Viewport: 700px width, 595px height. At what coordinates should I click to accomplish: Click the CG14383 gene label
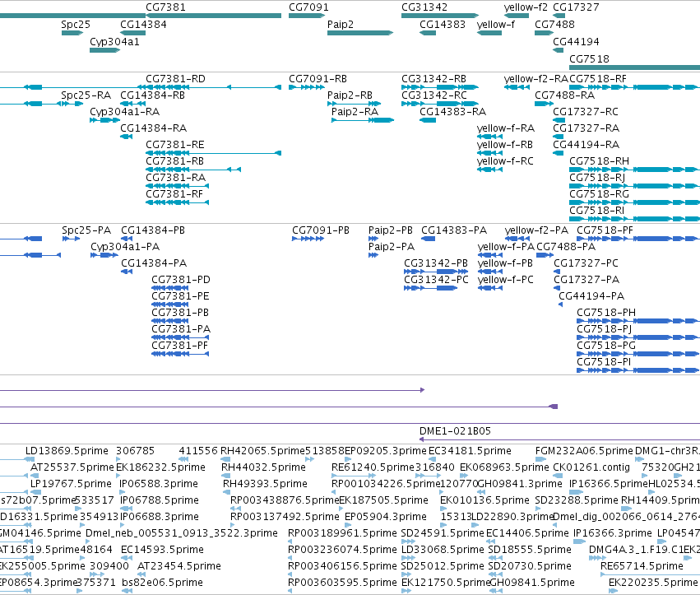pos(443,24)
